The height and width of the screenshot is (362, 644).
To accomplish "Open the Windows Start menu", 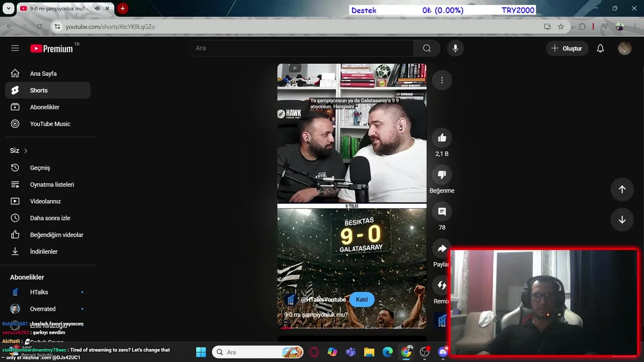I will 201,352.
